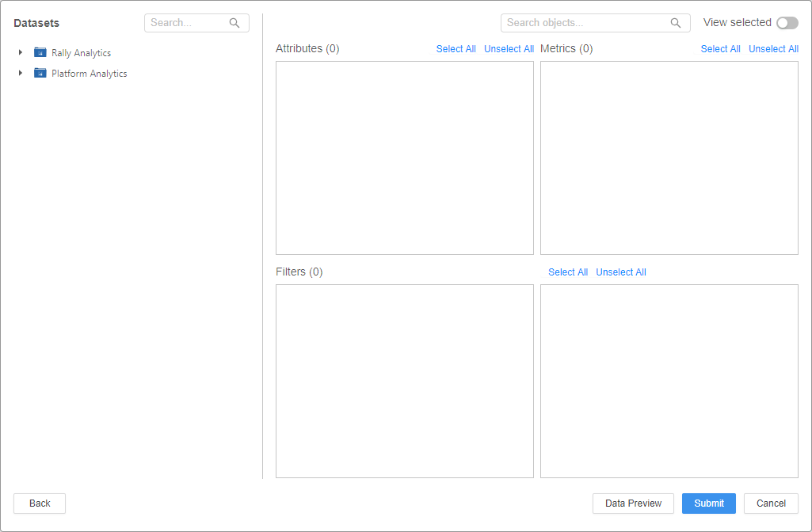The width and height of the screenshot is (812, 532).
Task: Toggle the View selected switch
Action: (787, 23)
